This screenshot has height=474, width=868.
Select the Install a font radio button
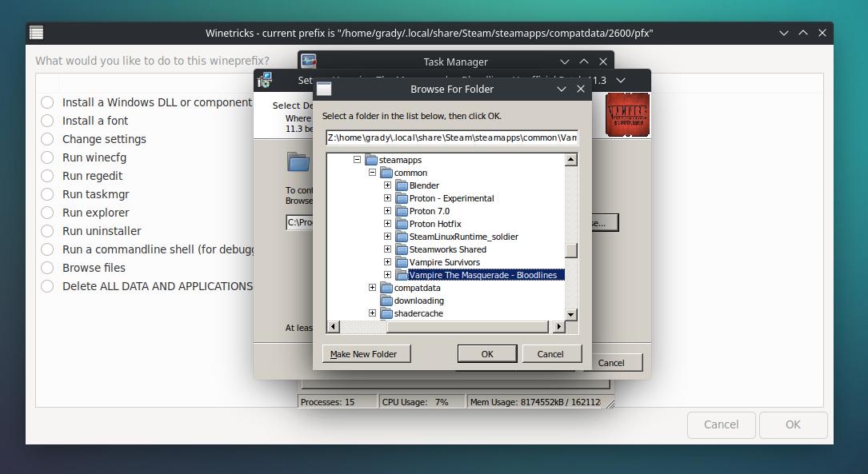(48, 121)
